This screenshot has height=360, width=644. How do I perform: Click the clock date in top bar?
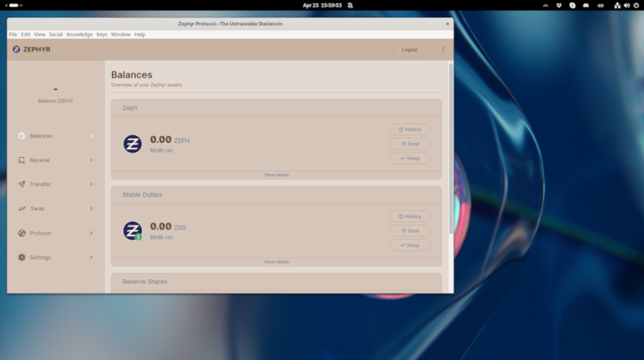pyautogui.click(x=322, y=6)
